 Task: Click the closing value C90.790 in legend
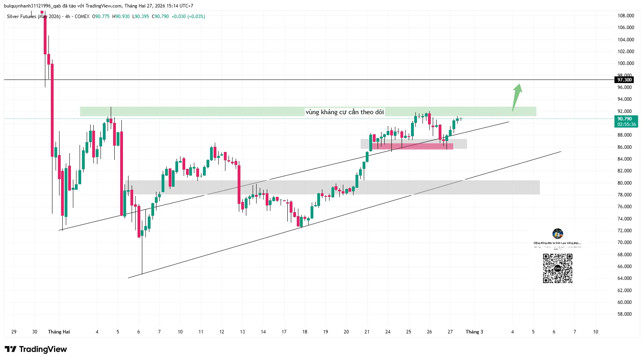[160, 17]
